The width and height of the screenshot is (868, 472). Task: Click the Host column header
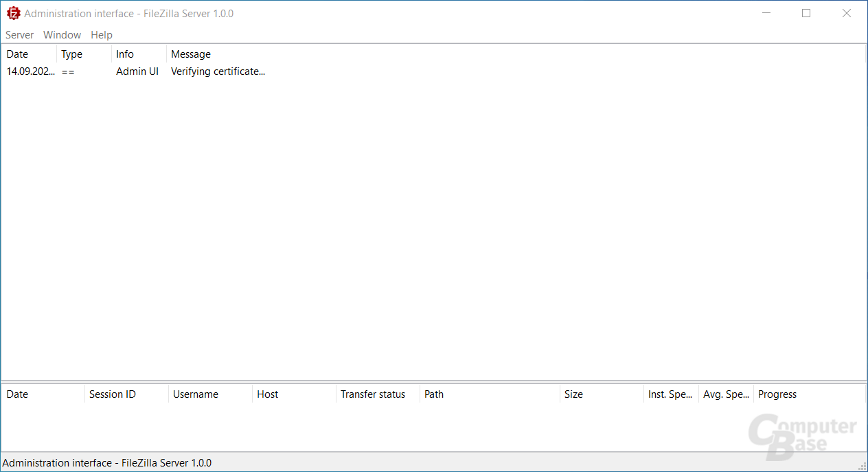click(294, 394)
